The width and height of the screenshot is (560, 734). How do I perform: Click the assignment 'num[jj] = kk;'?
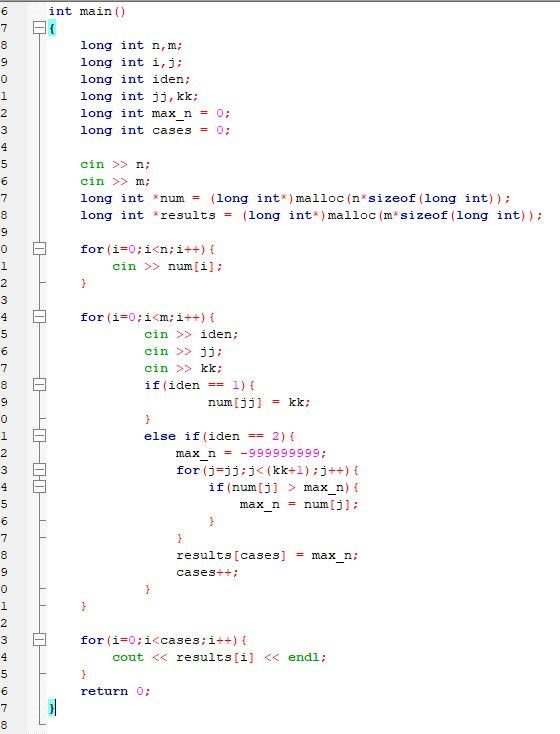pyautogui.click(x=259, y=402)
